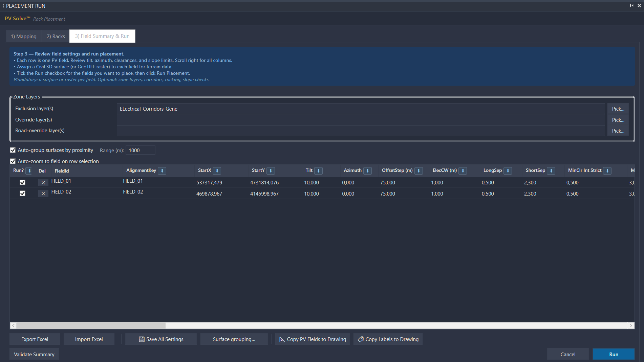The width and height of the screenshot is (644, 362).
Task: Click the delete X icon for FIELD_01
Action: [x=43, y=183]
